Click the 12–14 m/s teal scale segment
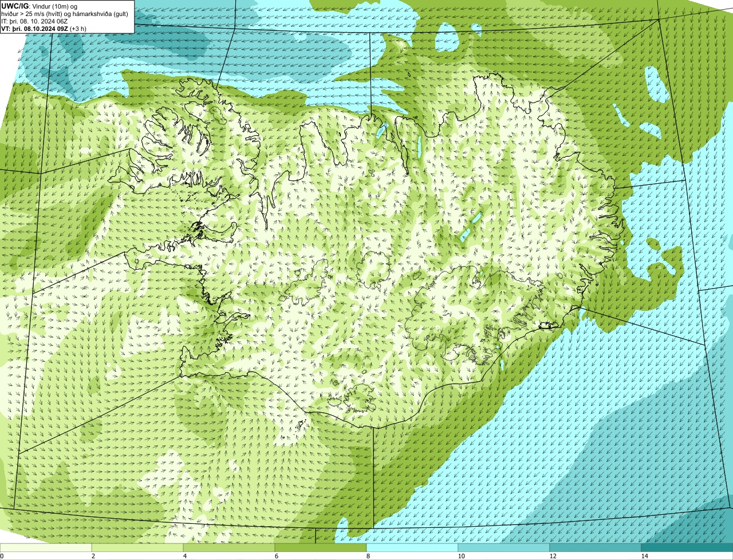 pyautogui.click(x=596, y=548)
